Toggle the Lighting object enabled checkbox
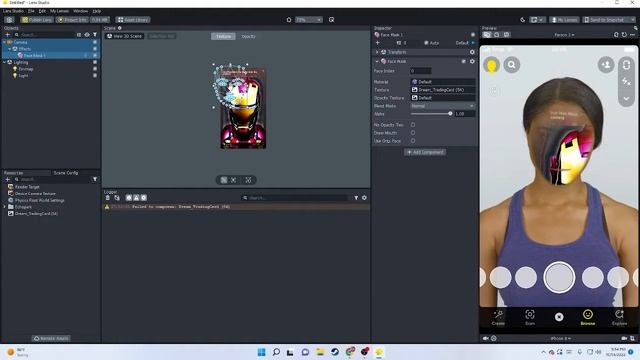 [95, 62]
